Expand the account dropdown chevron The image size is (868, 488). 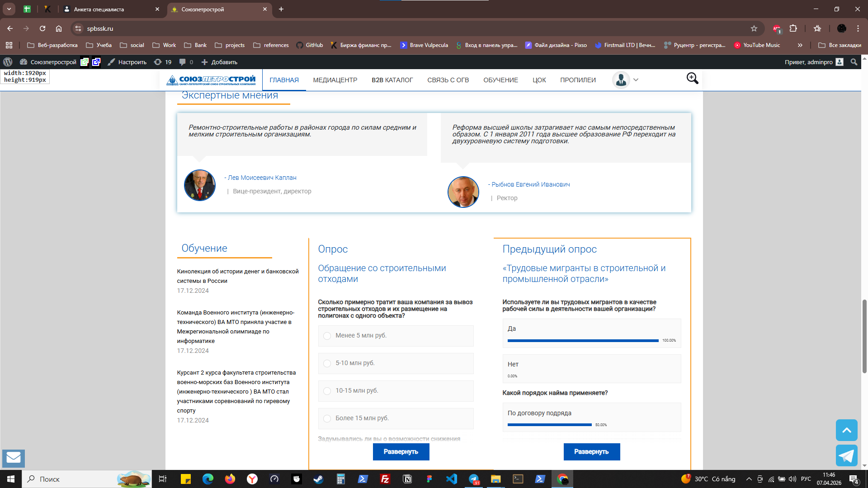pyautogui.click(x=636, y=80)
